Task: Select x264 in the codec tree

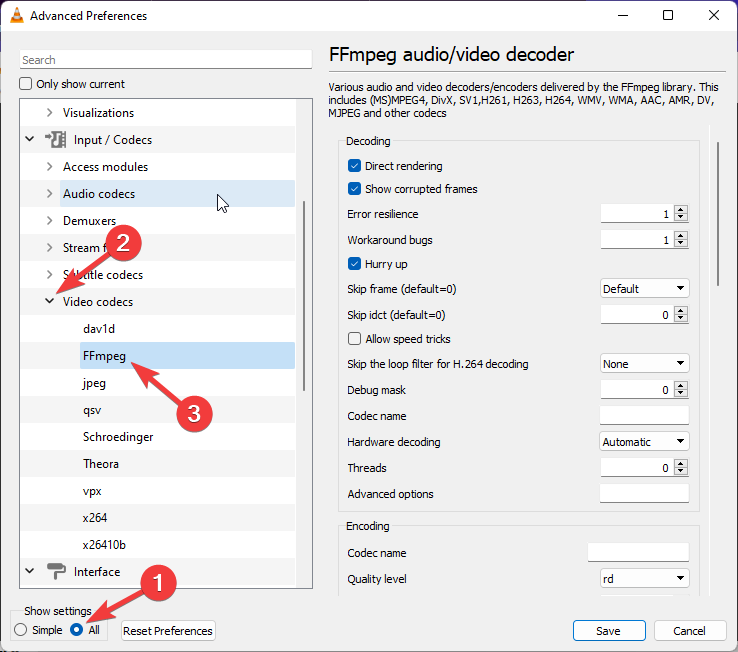Action: (x=95, y=518)
